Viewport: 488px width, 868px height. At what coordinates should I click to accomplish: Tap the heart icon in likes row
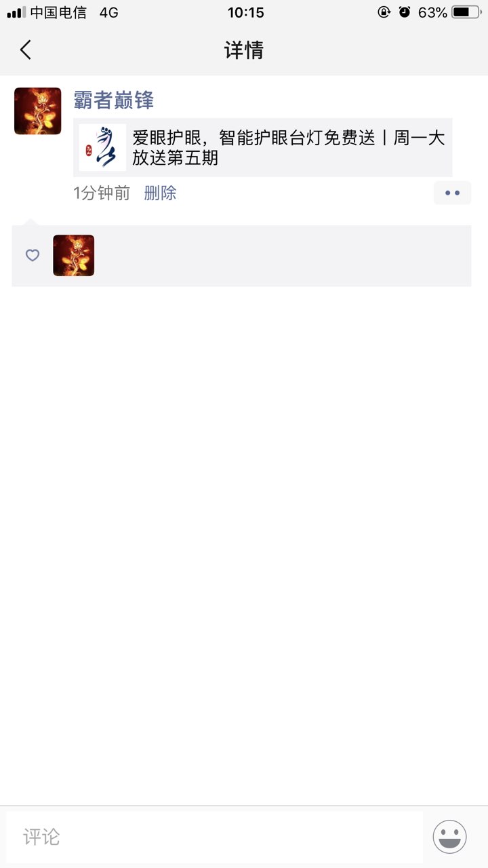(33, 256)
